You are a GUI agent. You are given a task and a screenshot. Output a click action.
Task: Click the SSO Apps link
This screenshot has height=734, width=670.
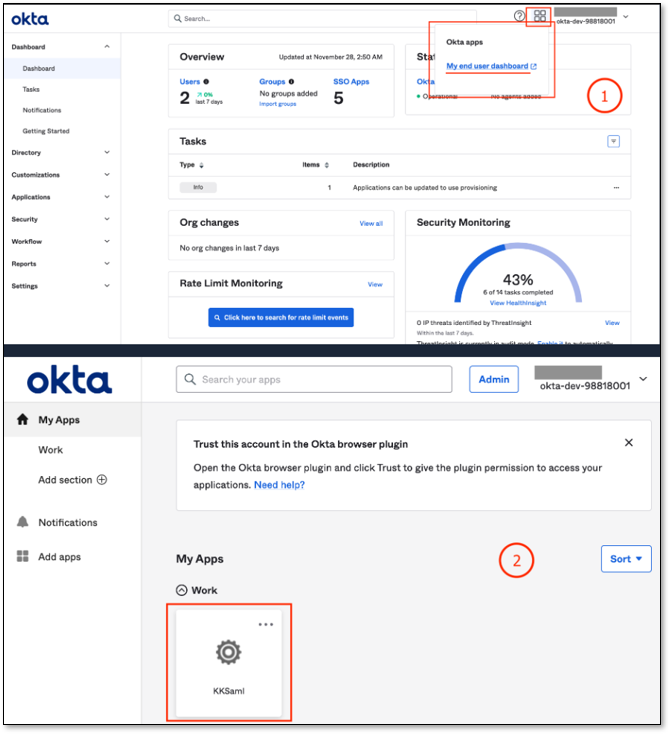(351, 81)
